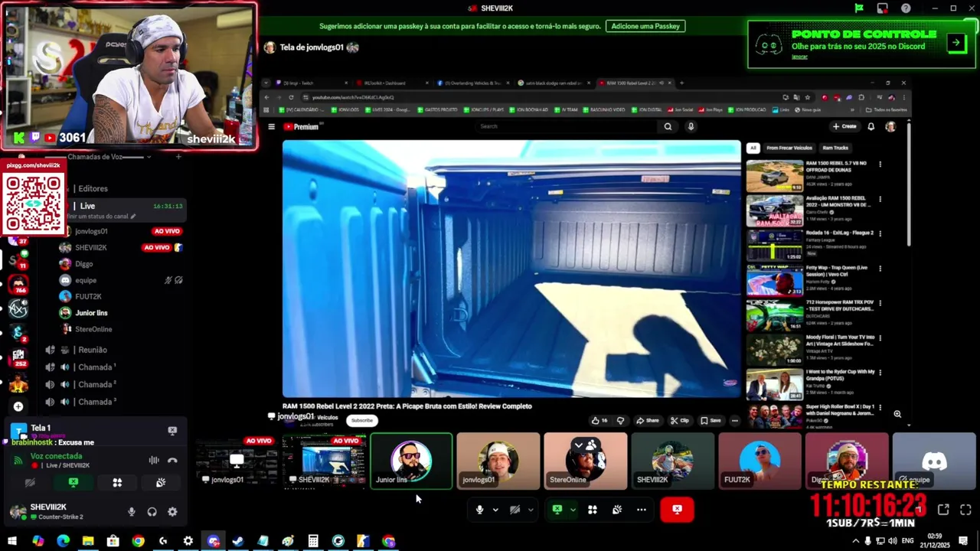The image size is (980, 551).
Task: Open YouTube Create button
Action: click(844, 126)
